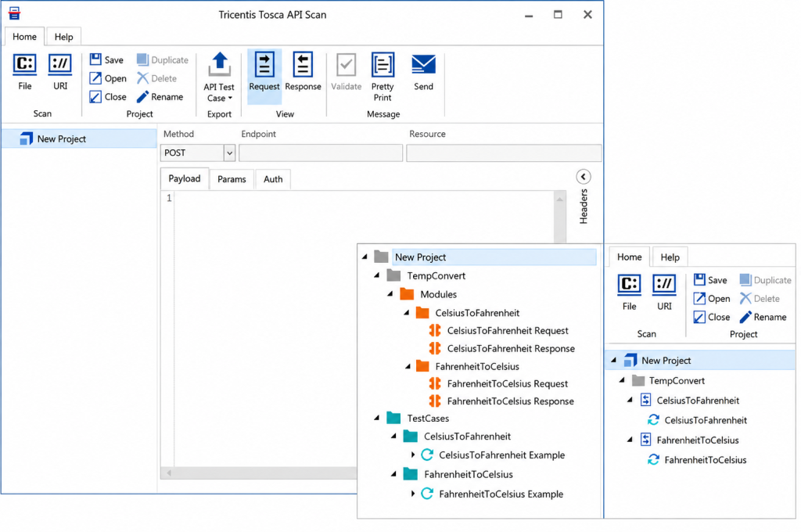Save the project from the main ribbon
The image size is (801, 532).
point(106,59)
